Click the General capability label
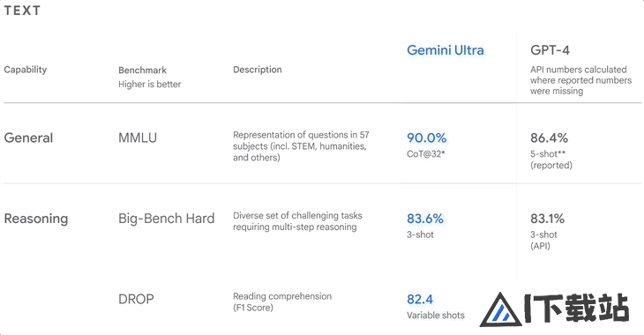This screenshot has width=644, height=335. point(28,138)
